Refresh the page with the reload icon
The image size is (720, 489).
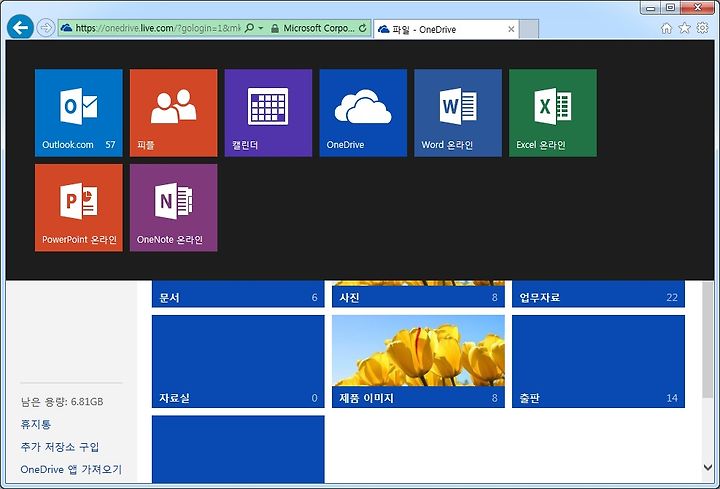(x=363, y=28)
